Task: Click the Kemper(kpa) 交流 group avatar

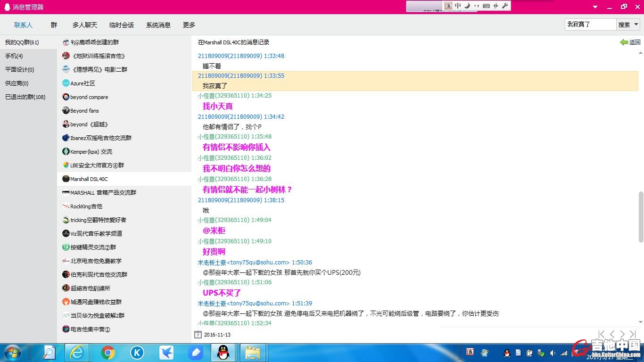Action: (66, 152)
